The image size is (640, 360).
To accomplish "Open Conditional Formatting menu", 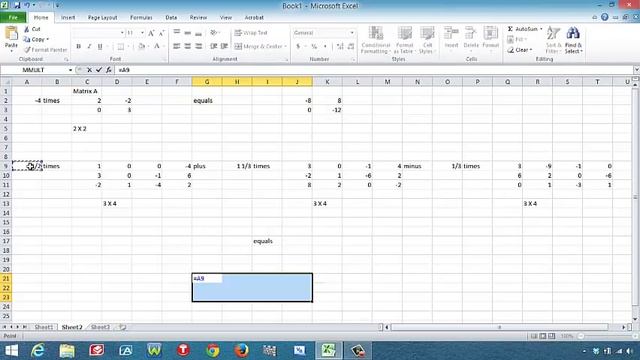I will pos(376,40).
